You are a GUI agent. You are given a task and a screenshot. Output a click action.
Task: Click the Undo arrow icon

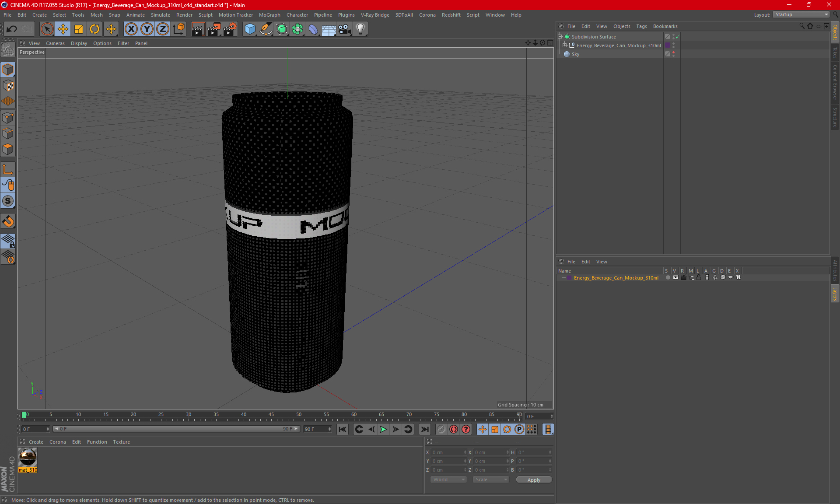(12, 29)
